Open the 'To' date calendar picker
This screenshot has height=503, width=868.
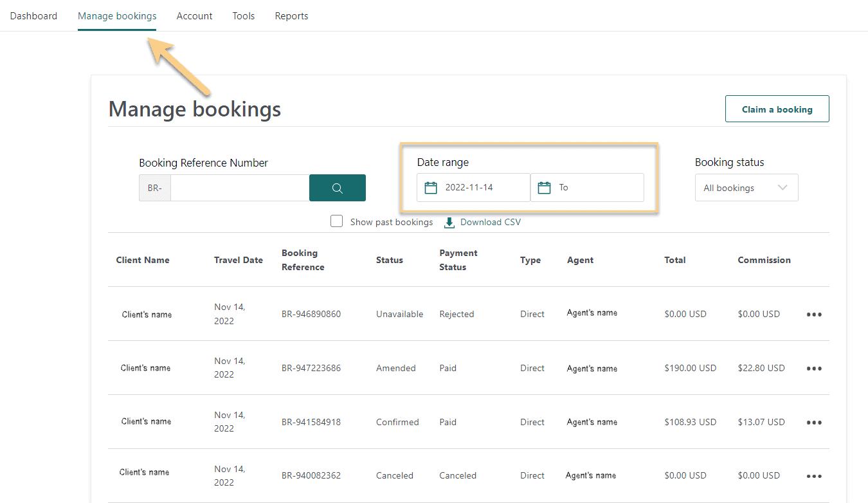coord(544,187)
